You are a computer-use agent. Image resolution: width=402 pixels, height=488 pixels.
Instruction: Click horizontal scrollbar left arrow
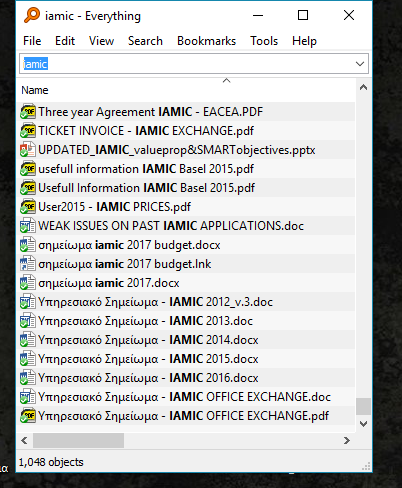24,440
